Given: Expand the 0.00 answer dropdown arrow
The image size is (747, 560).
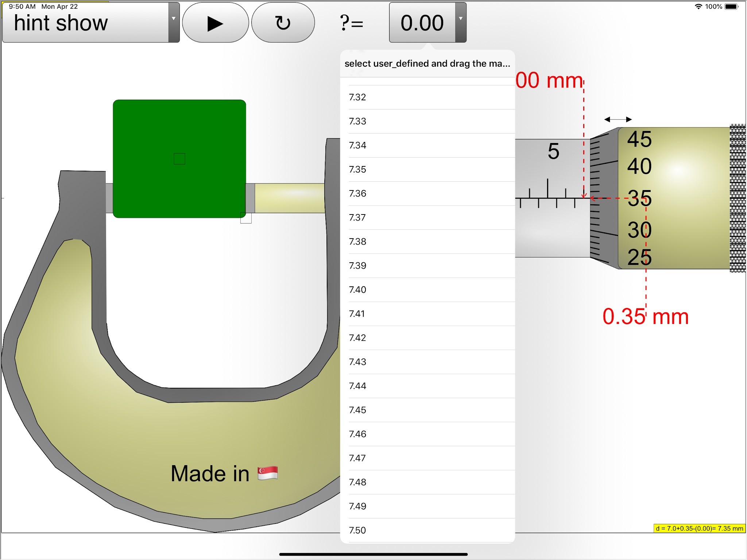Looking at the screenshot, I should coord(461,19).
